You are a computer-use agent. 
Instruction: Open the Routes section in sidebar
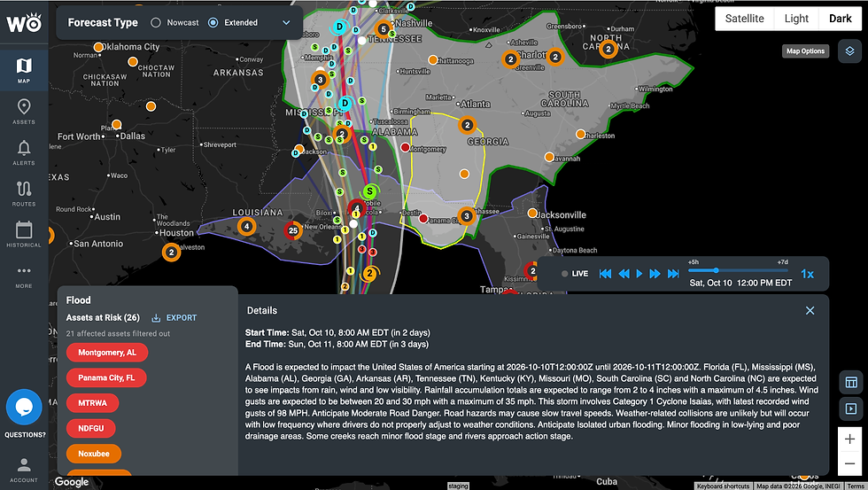point(24,193)
